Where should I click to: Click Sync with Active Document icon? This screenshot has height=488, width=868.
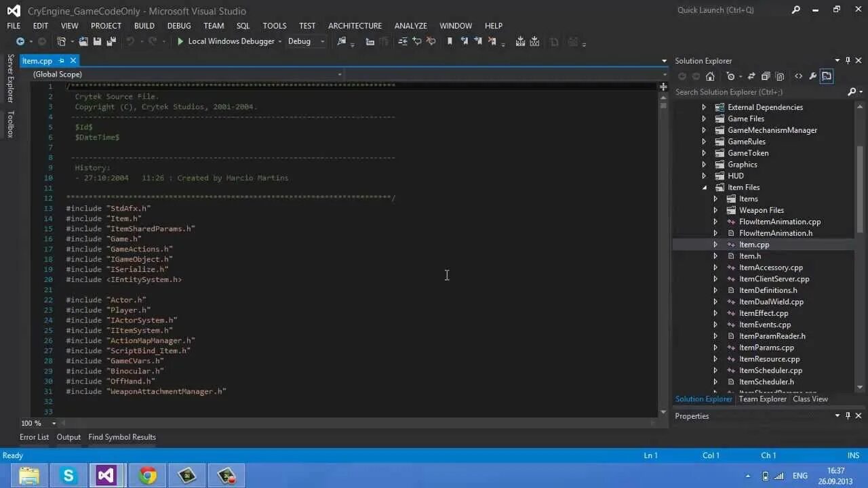(x=752, y=77)
